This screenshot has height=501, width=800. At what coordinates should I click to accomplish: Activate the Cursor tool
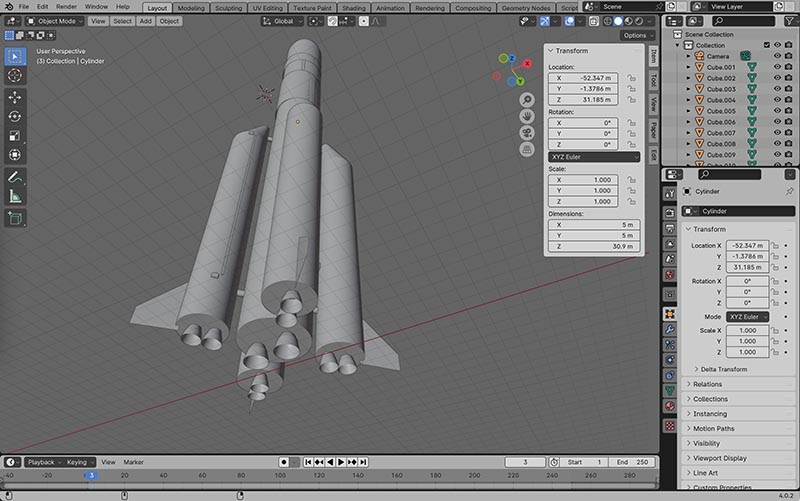point(15,75)
